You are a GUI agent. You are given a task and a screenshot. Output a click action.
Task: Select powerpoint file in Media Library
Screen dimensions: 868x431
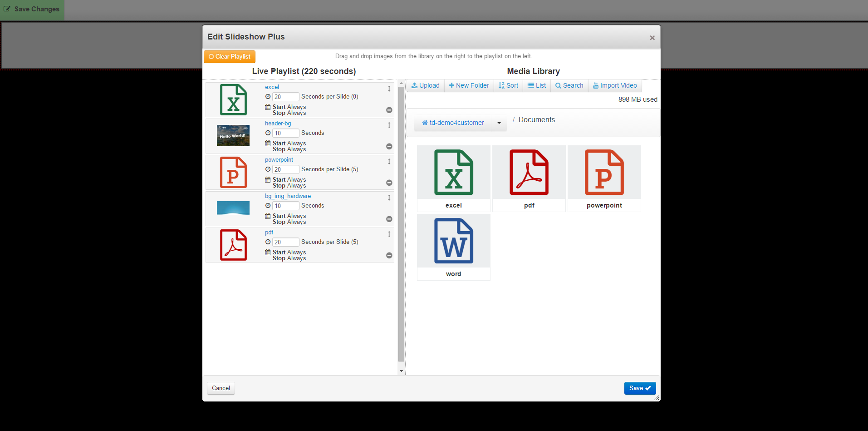604,178
